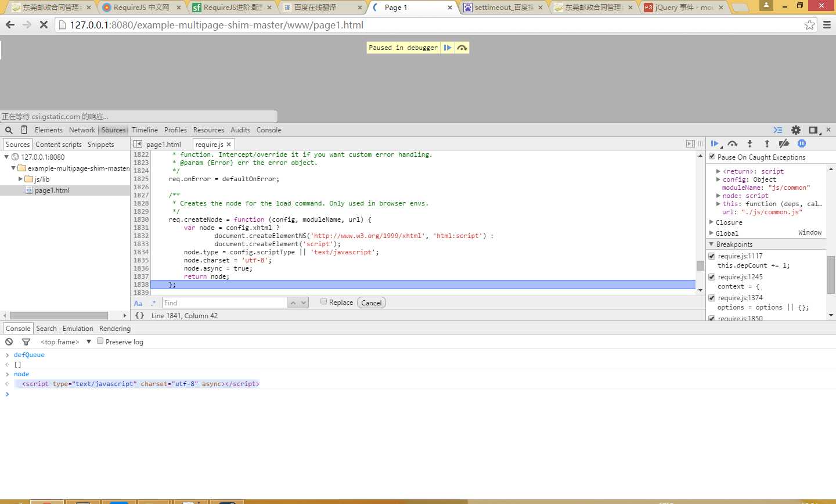Stop loading the page
836x504 pixels.
click(x=44, y=25)
